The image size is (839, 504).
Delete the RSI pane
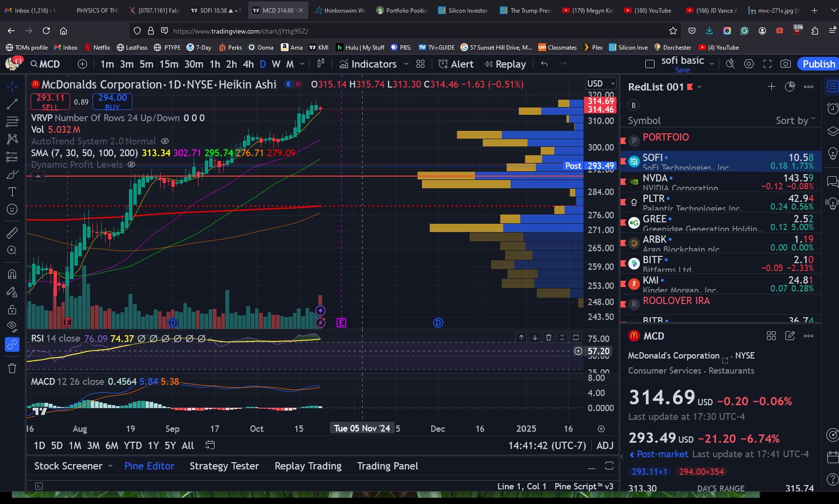pyautogui.click(x=548, y=337)
